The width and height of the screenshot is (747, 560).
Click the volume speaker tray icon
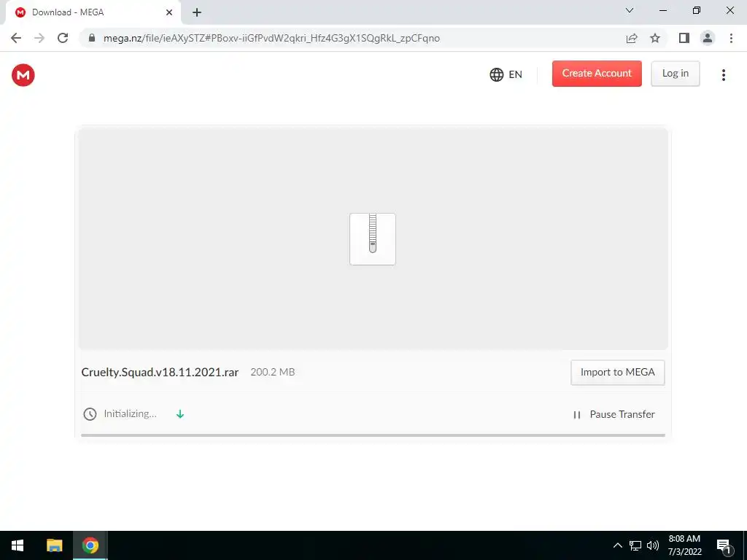click(x=653, y=545)
